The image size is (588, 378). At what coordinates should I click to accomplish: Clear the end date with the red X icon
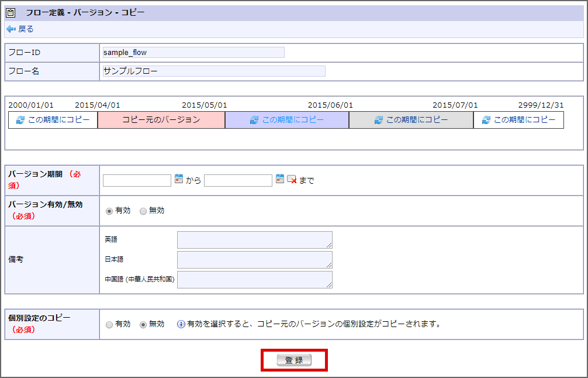[292, 180]
